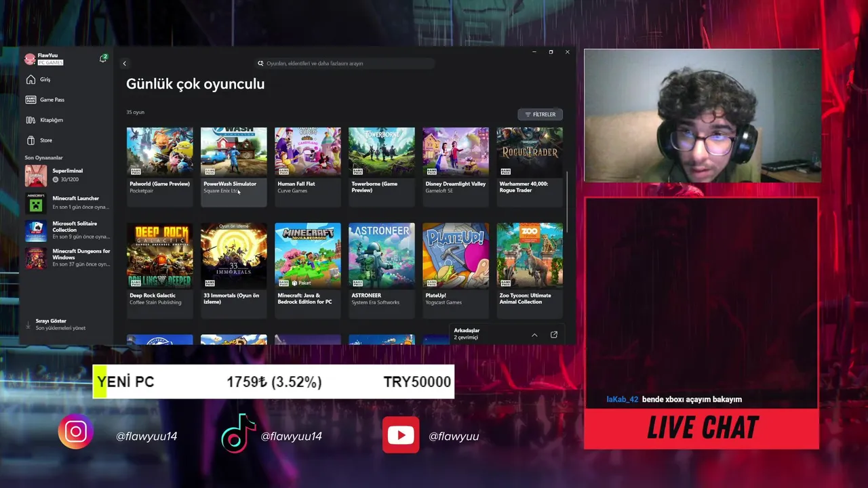Image resolution: width=868 pixels, height=488 pixels.
Task: Open the Game Pass sidebar icon
Action: (31, 100)
